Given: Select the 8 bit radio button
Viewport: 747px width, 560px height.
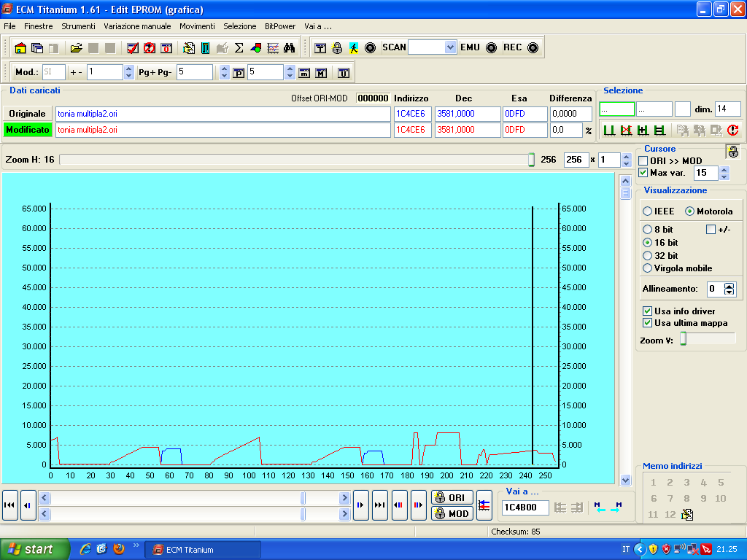Looking at the screenshot, I should 647,230.
